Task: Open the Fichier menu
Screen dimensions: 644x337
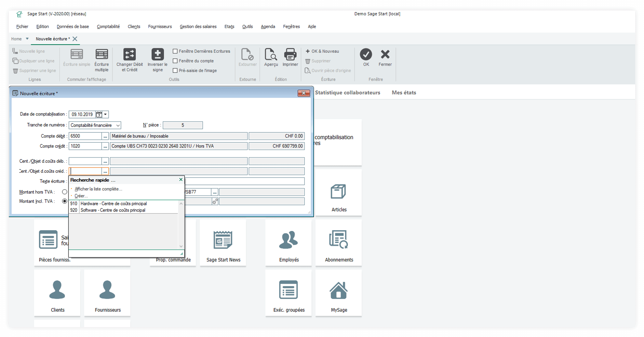Action: tap(22, 26)
